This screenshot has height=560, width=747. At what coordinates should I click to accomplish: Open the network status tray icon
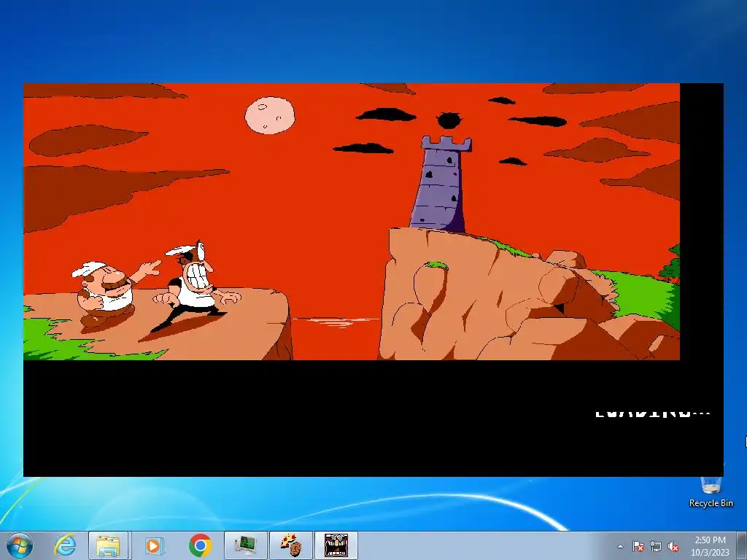coord(656,547)
